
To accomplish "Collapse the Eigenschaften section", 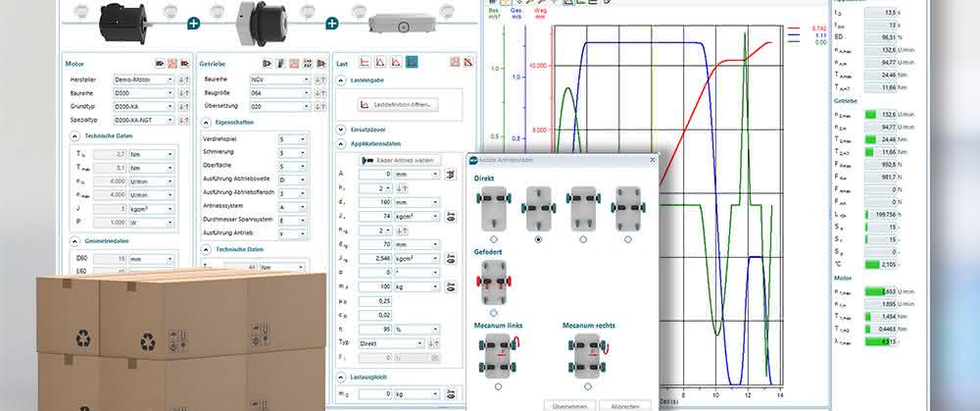I will pos(206,122).
